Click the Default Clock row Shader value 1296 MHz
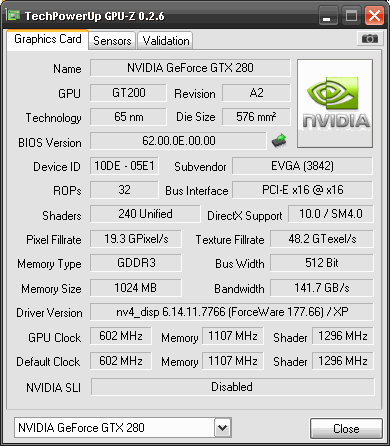 [x=343, y=361]
